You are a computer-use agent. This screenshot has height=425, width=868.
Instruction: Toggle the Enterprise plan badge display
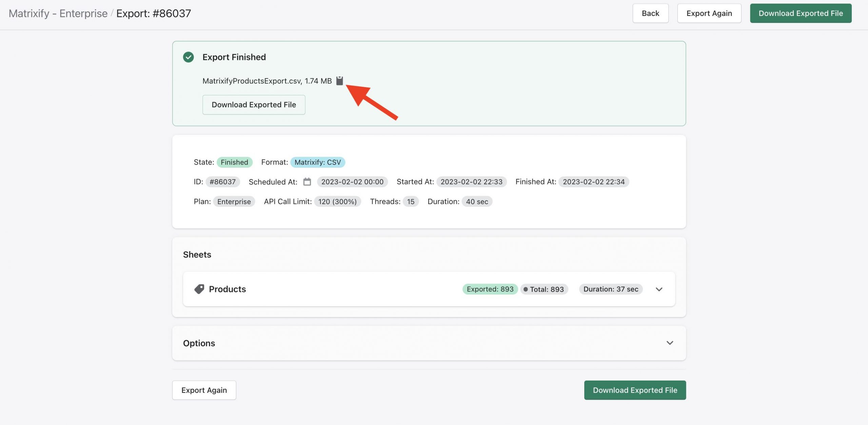point(234,200)
